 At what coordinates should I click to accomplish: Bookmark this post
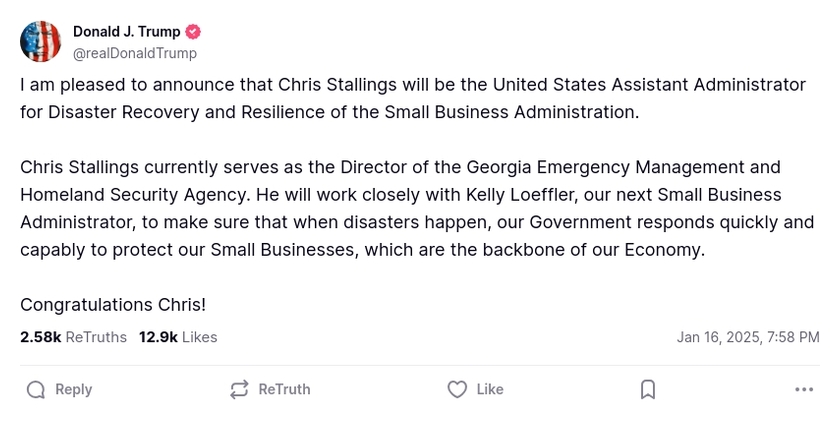pyautogui.click(x=648, y=389)
